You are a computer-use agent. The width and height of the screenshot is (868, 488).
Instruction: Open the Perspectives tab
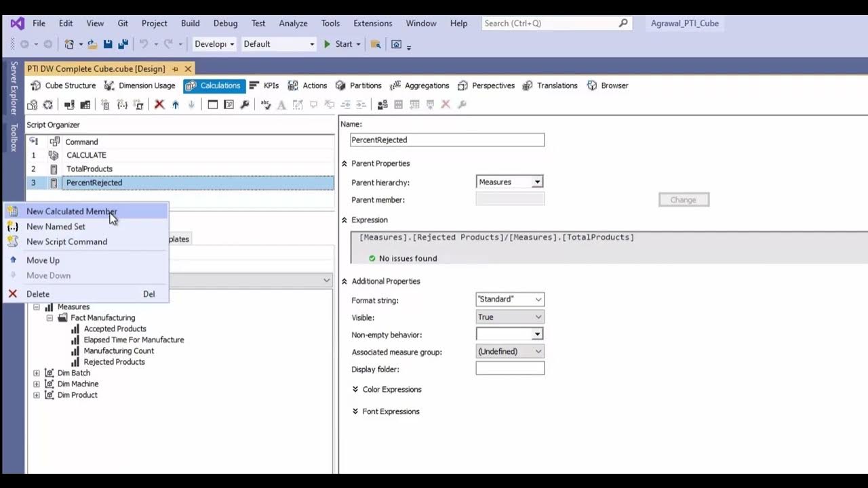click(486, 85)
